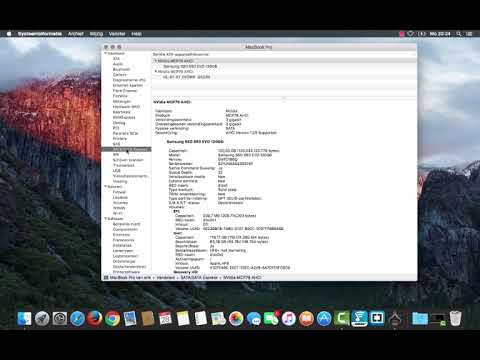Open the App Store from the Dock

pos(324,319)
